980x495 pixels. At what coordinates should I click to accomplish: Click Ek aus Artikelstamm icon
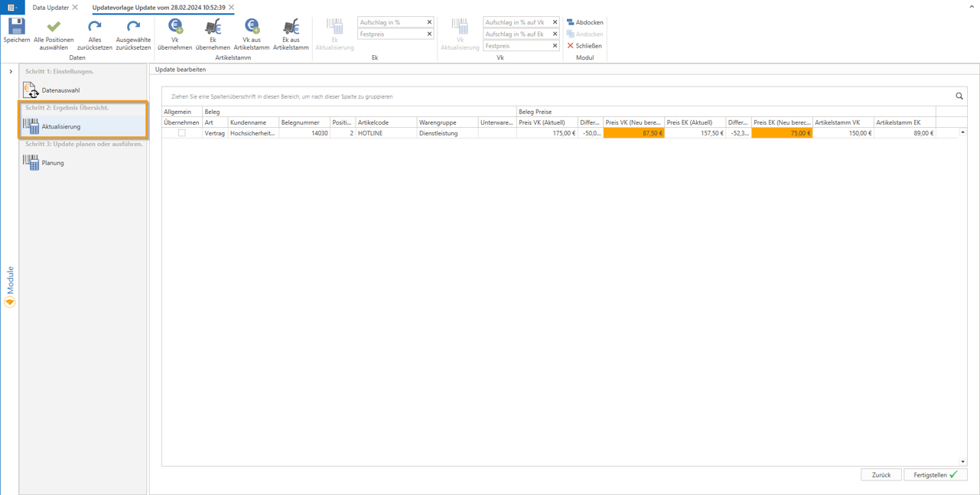tap(291, 28)
